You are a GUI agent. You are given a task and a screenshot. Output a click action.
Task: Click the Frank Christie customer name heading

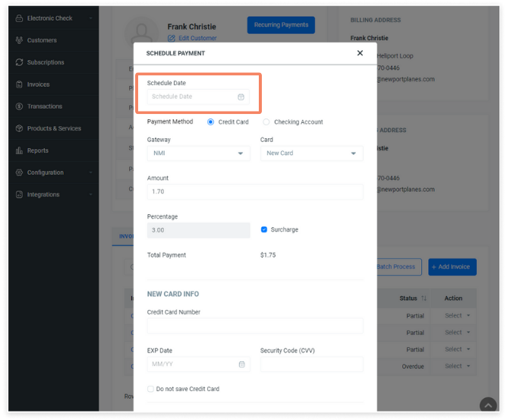tap(192, 27)
